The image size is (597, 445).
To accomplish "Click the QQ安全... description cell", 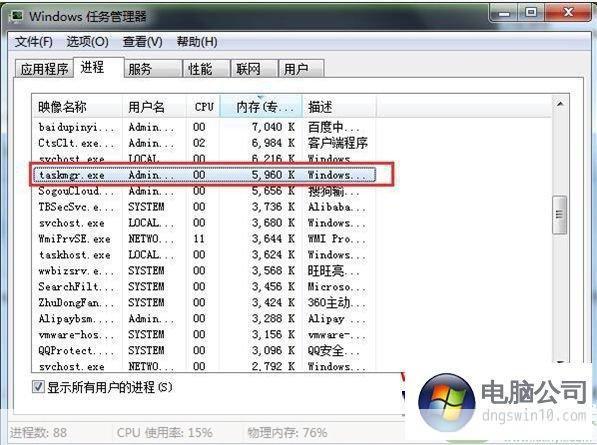I will click(334, 351).
